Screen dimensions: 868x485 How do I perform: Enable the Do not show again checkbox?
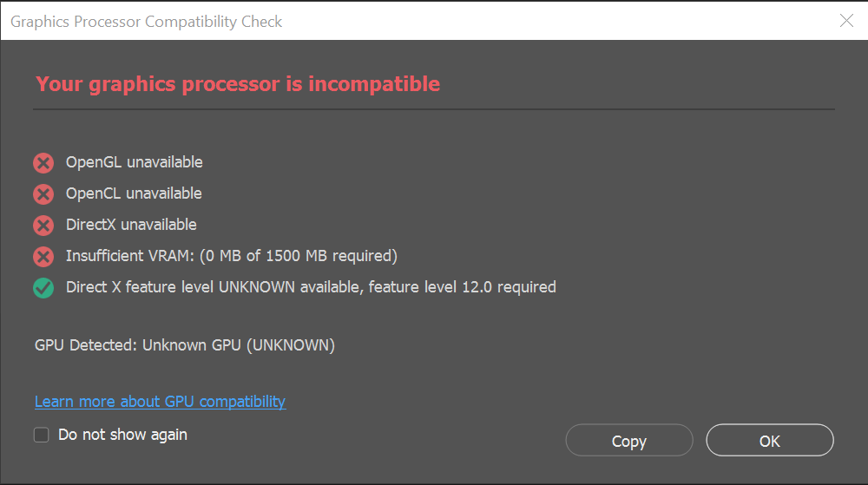(x=42, y=435)
